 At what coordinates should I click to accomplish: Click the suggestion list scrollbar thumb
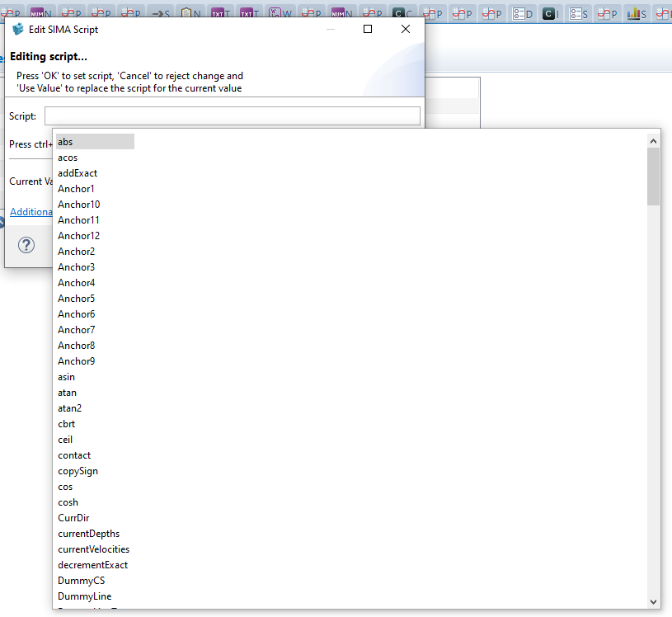[x=653, y=177]
